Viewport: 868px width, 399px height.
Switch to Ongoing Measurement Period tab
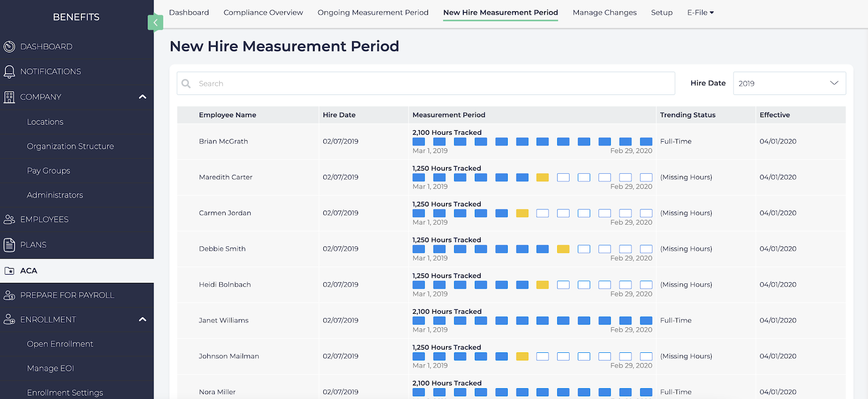point(373,12)
